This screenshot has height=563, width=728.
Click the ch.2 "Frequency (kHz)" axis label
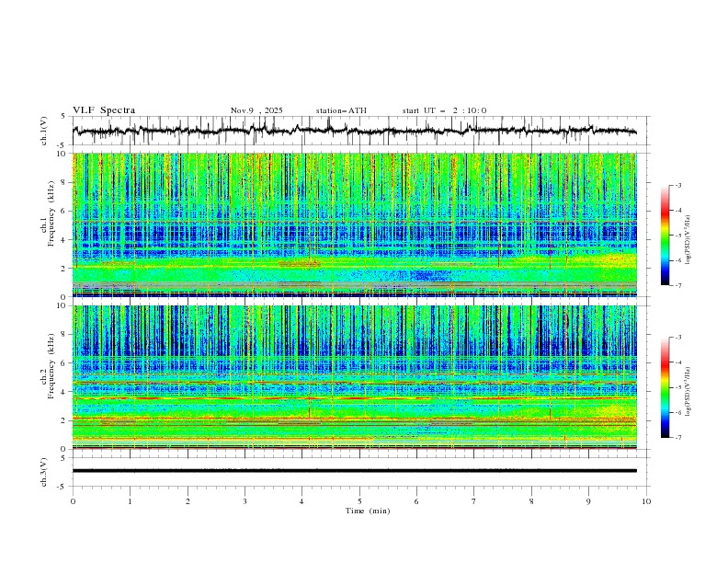(51, 365)
